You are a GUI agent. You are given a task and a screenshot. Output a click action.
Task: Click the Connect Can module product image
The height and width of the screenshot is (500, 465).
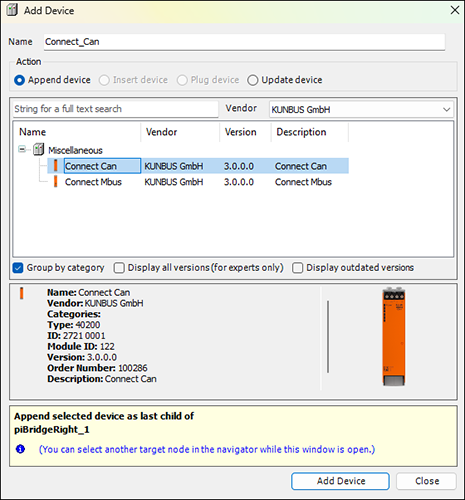pyautogui.click(x=394, y=336)
